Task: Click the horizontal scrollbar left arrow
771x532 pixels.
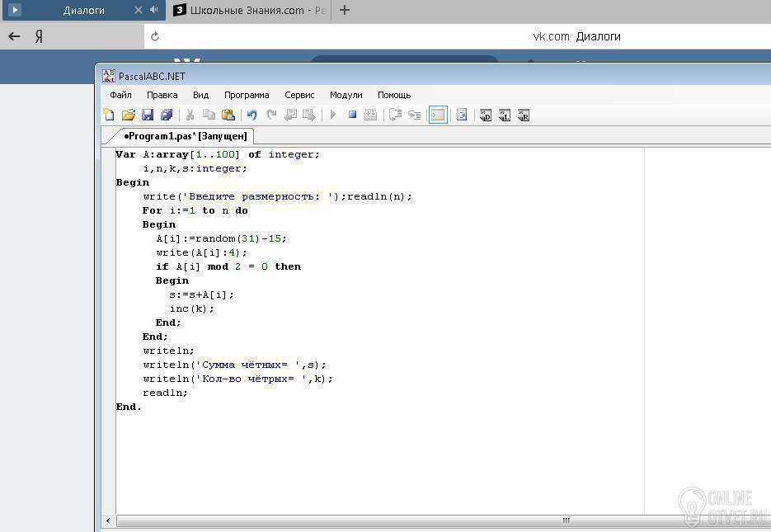Action: point(108,520)
